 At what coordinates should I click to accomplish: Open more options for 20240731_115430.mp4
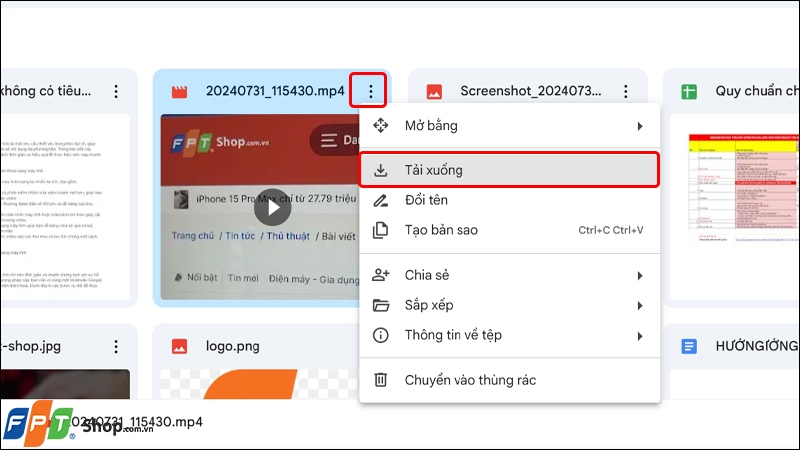pos(370,91)
